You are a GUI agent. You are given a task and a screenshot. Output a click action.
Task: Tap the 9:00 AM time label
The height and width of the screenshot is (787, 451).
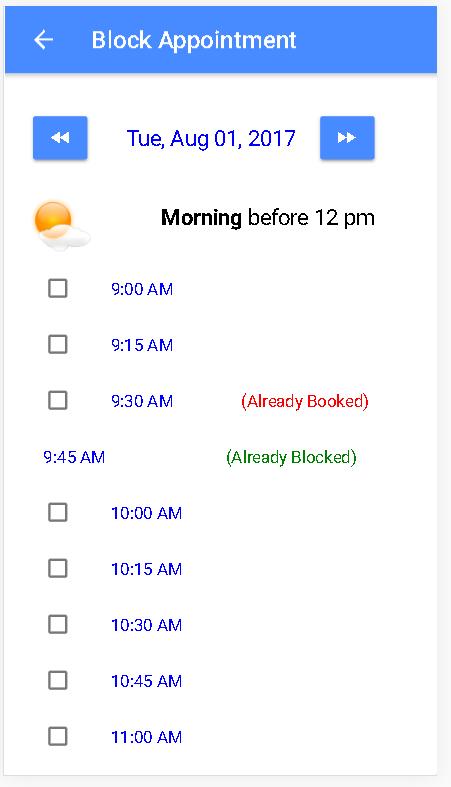point(142,289)
